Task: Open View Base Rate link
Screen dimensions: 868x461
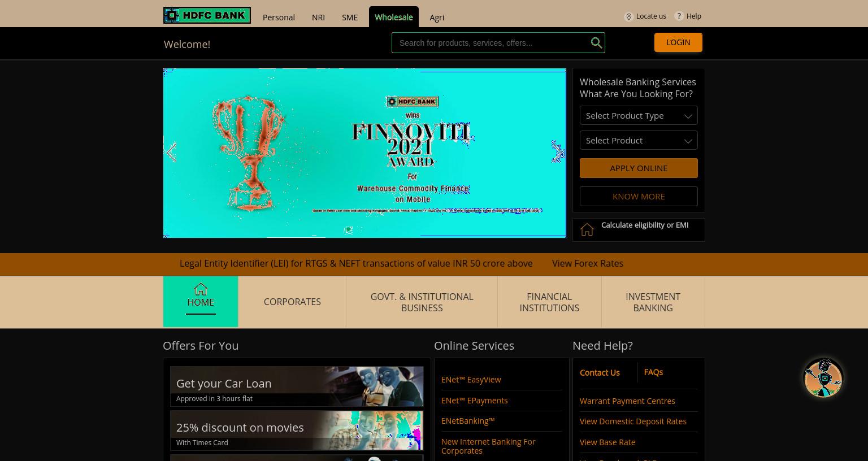Action: point(607,442)
